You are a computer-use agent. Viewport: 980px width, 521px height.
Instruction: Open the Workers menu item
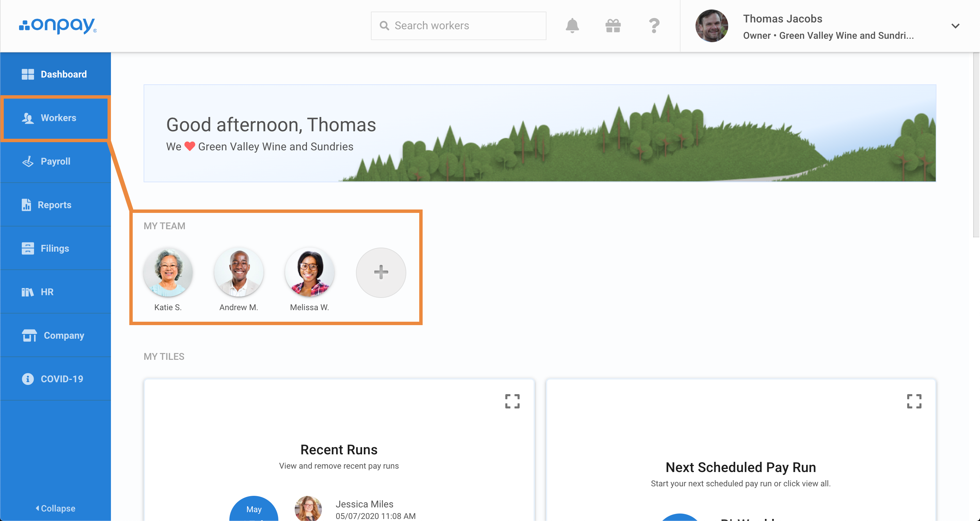55,118
